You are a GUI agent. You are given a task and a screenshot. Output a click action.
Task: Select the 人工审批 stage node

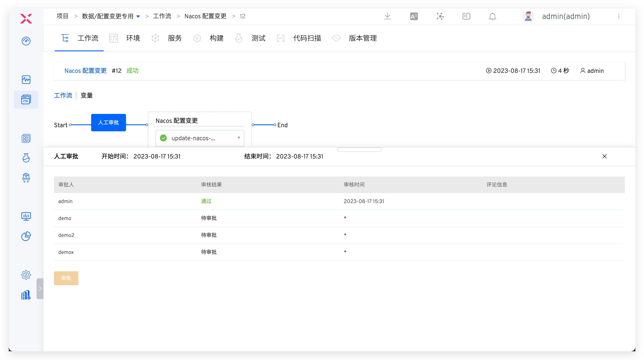(108, 122)
